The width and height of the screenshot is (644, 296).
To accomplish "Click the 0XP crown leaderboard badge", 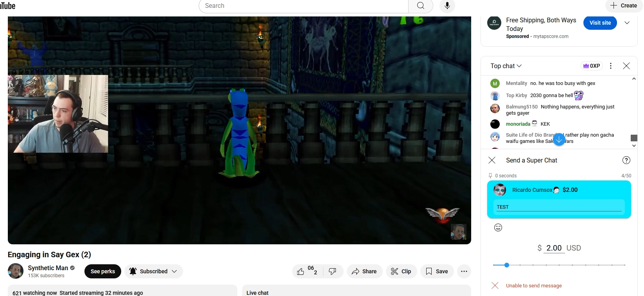I will click(592, 66).
